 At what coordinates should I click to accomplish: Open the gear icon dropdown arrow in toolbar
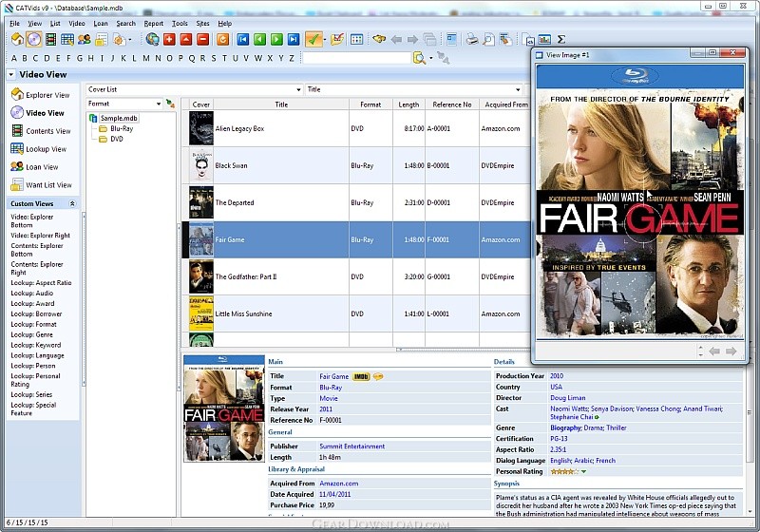(x=129, y=40)
